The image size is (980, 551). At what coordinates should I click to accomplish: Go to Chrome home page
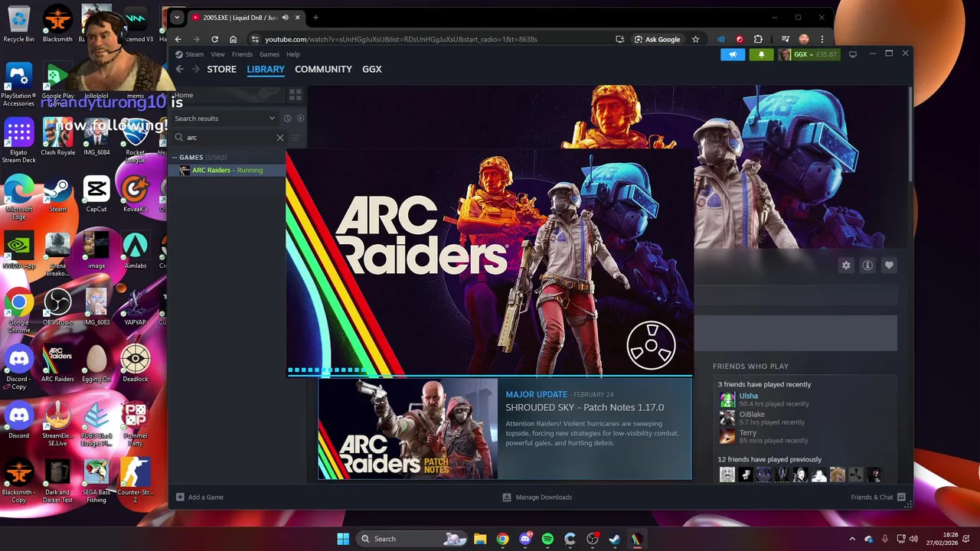[x=234, y=39]
